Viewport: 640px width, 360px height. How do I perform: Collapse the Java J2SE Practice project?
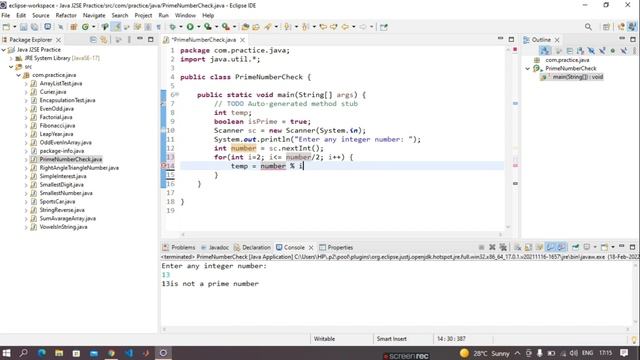[4, 50]
